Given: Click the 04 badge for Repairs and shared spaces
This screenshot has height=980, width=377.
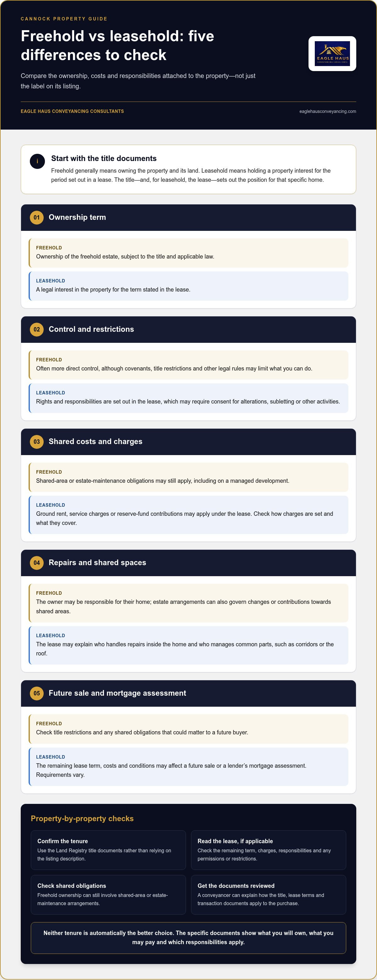Looking at the screenshot, I should 36,563.
